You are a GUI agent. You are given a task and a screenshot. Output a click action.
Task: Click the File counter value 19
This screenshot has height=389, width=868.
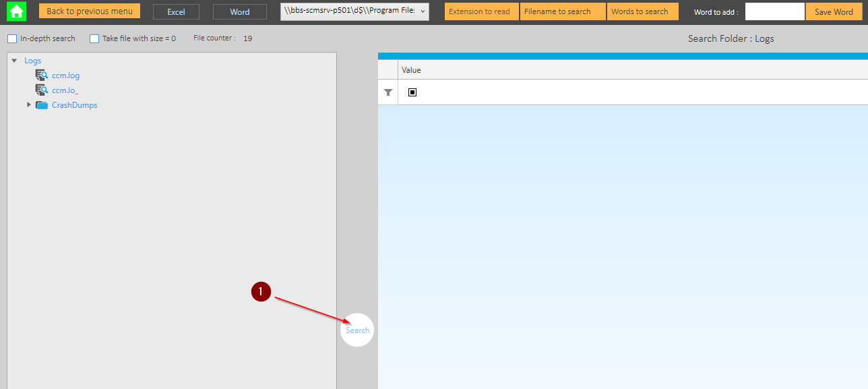pyautogui.click(x=247, y=38)
